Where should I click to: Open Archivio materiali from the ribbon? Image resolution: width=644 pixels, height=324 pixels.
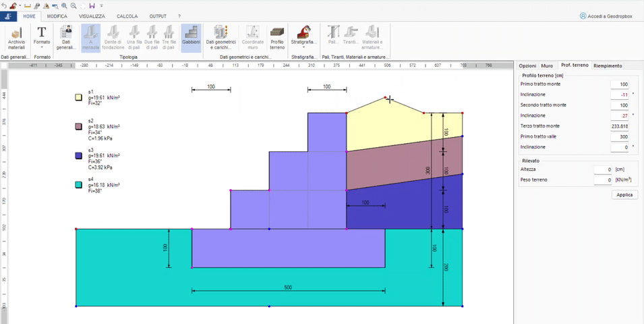(x=16, y=38)
